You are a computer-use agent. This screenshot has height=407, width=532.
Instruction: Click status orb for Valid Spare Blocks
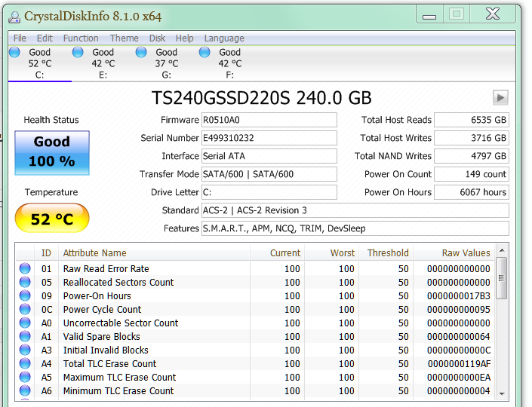tap(25, 336)
